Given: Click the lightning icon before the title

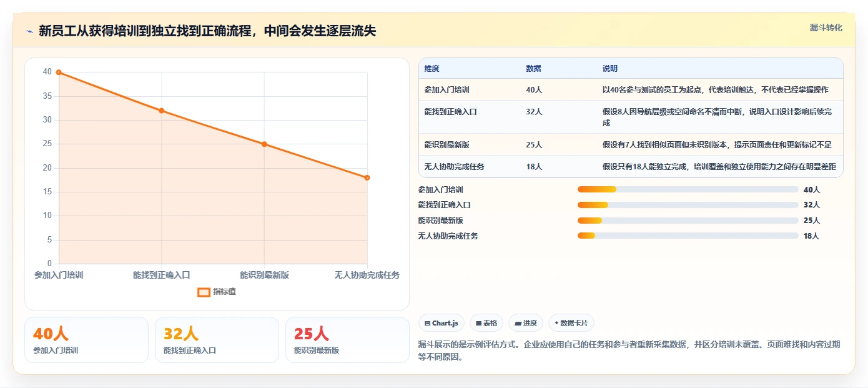Looking at the screenshot, I should pyautogui.click(x=29, y=31).
